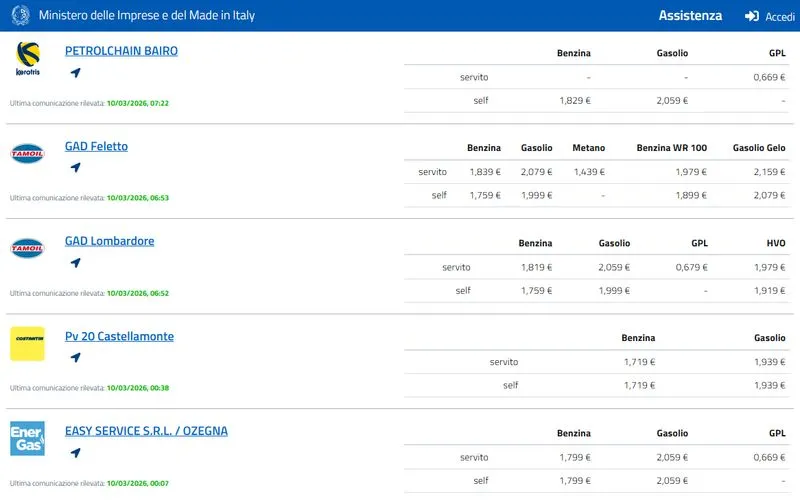Open directions icon for GAD Lombardore
This screenshot has height=503, width=800.
[75, 263]
